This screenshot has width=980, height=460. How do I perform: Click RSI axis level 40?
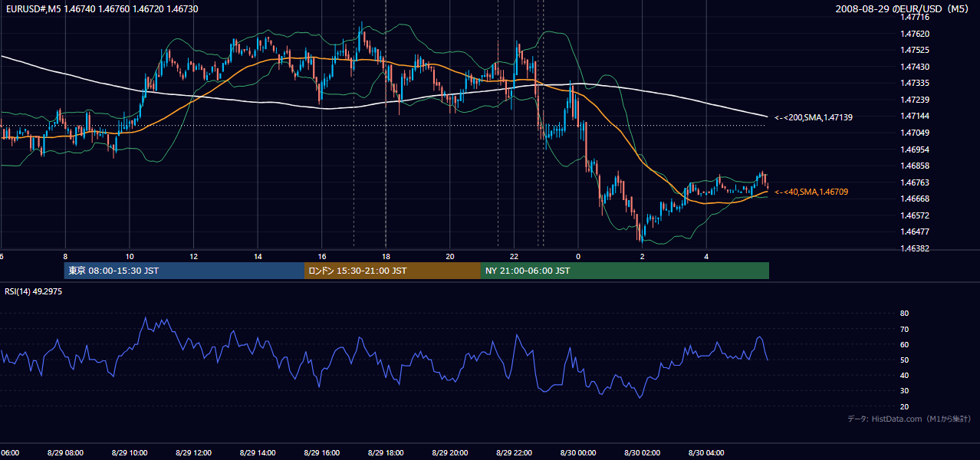pyautogui.click(x=904, y=376)
